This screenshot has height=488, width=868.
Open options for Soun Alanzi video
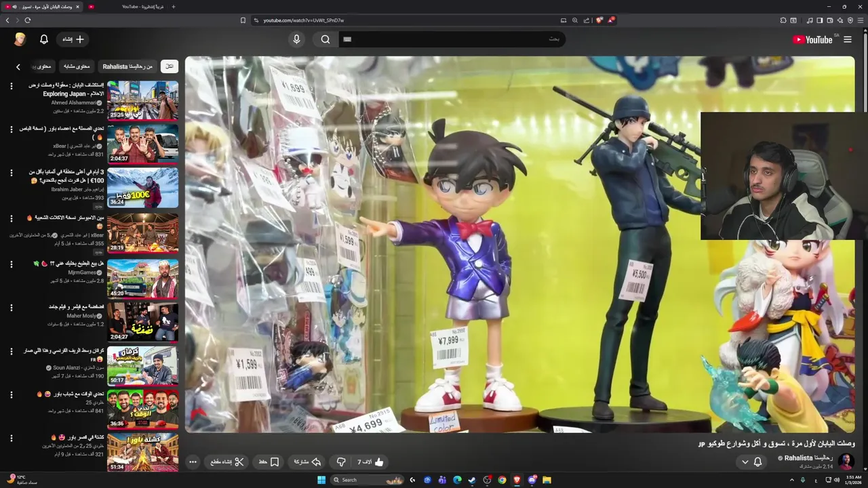click(11, 351)
